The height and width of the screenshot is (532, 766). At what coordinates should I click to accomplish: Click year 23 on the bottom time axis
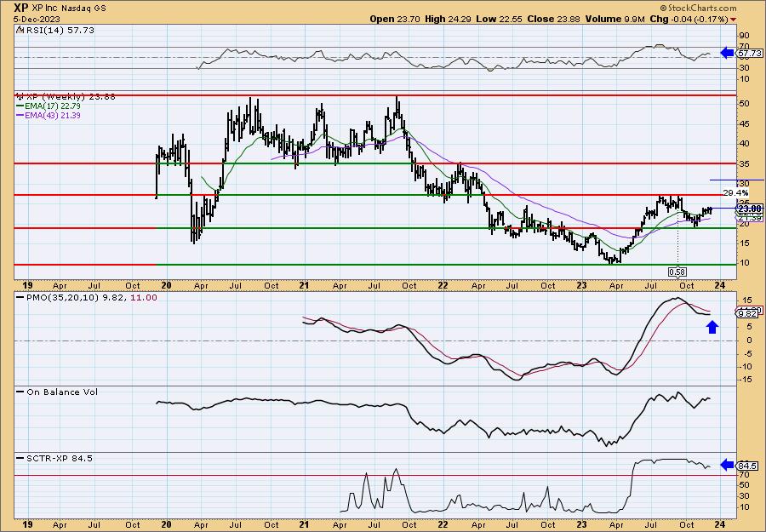pos(581,524)
